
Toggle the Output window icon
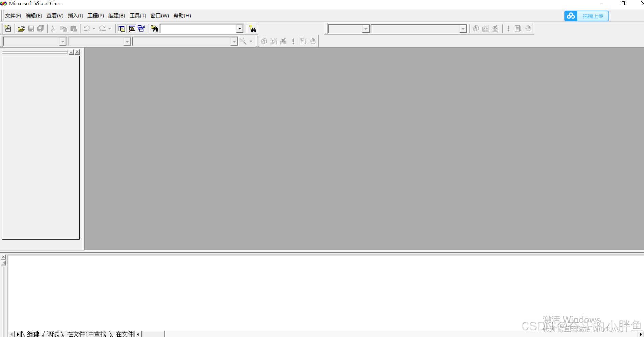point(132,29)
